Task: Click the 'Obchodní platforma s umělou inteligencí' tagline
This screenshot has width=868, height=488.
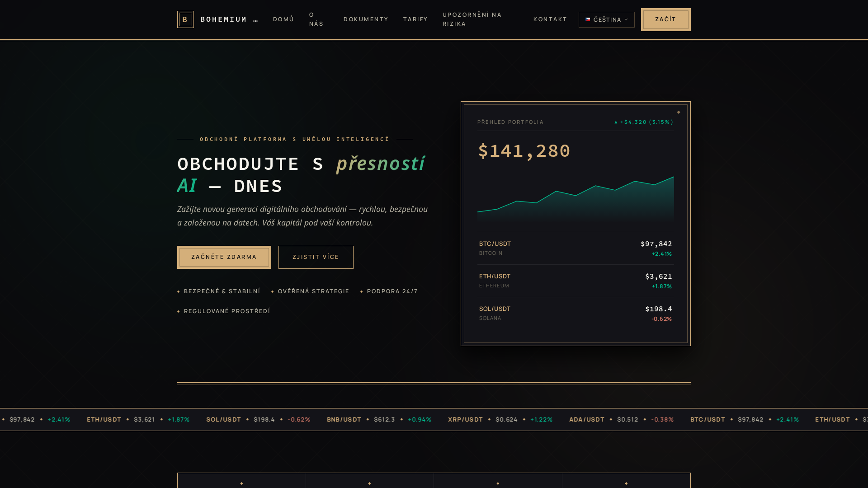Action: click(x=295, y=139)
